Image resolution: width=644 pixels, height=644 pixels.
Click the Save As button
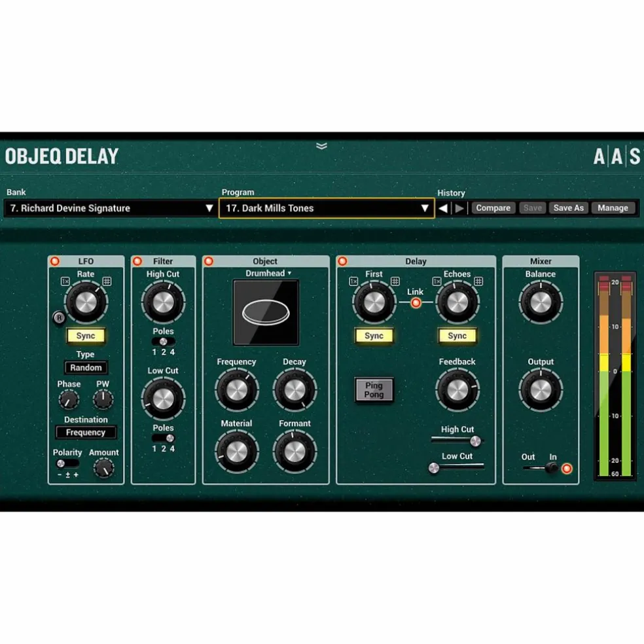[x=569, y=208]
